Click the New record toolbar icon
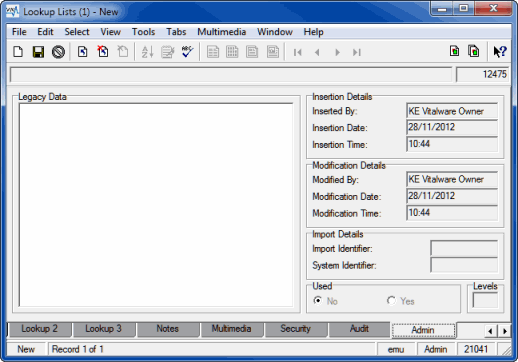This screenshot has height=362, width=518. coord(18,52)
